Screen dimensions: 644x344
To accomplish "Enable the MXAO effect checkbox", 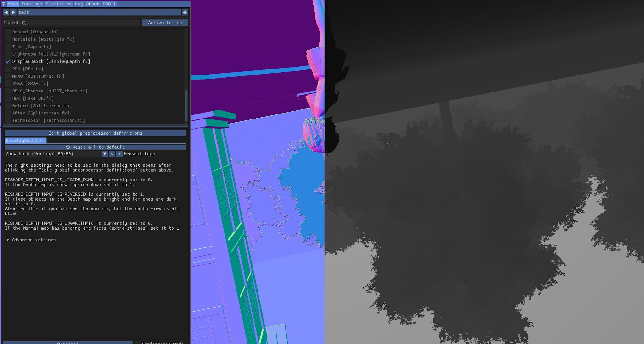I will point(8,76).
